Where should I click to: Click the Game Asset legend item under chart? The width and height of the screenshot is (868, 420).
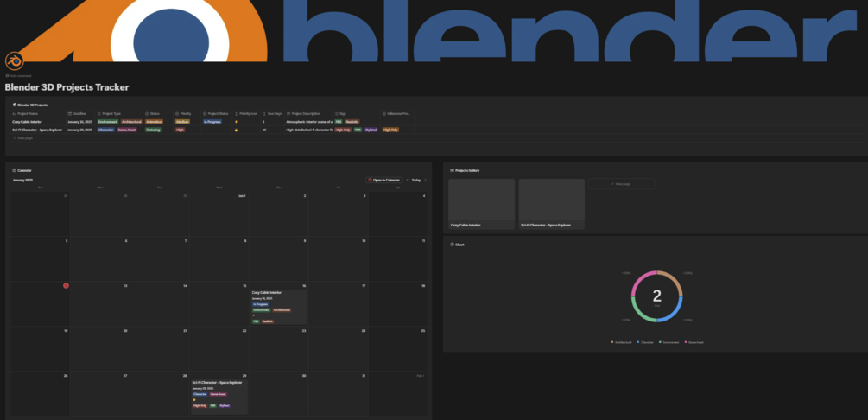click(x=694, y=342)
